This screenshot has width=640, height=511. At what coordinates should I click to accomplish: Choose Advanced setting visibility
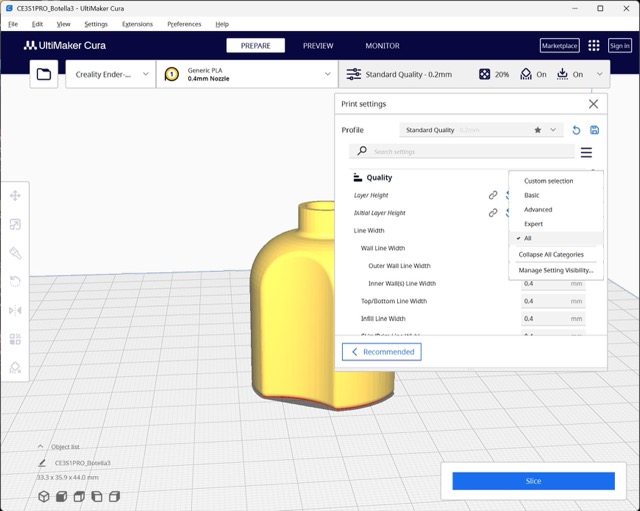click(x=538, y=209)
